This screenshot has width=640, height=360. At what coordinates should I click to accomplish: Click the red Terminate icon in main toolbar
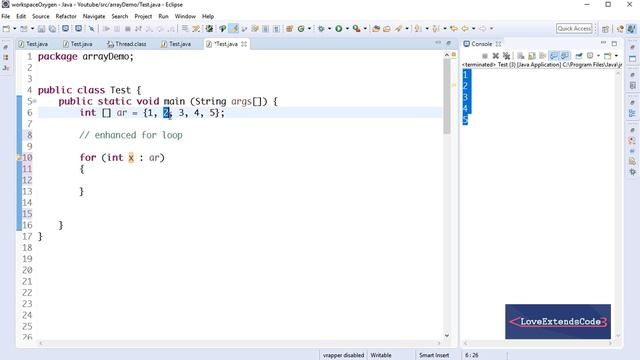127,29
